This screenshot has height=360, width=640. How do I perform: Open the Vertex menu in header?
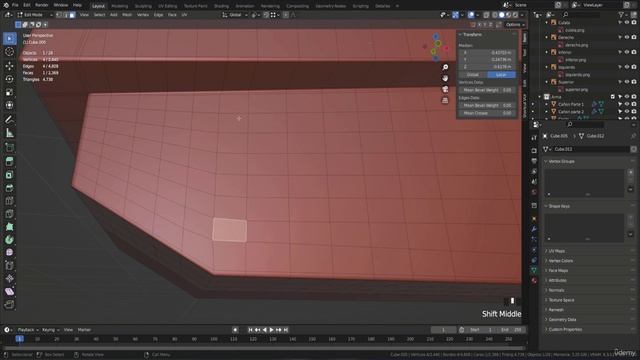[x=143, y=15]
